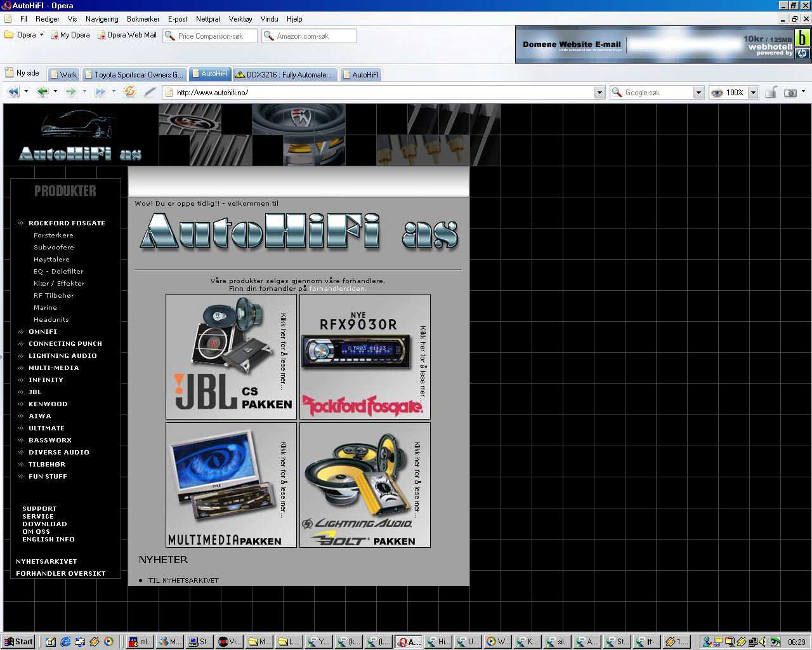Click into the Price Comparison search field

pos(216,36)
